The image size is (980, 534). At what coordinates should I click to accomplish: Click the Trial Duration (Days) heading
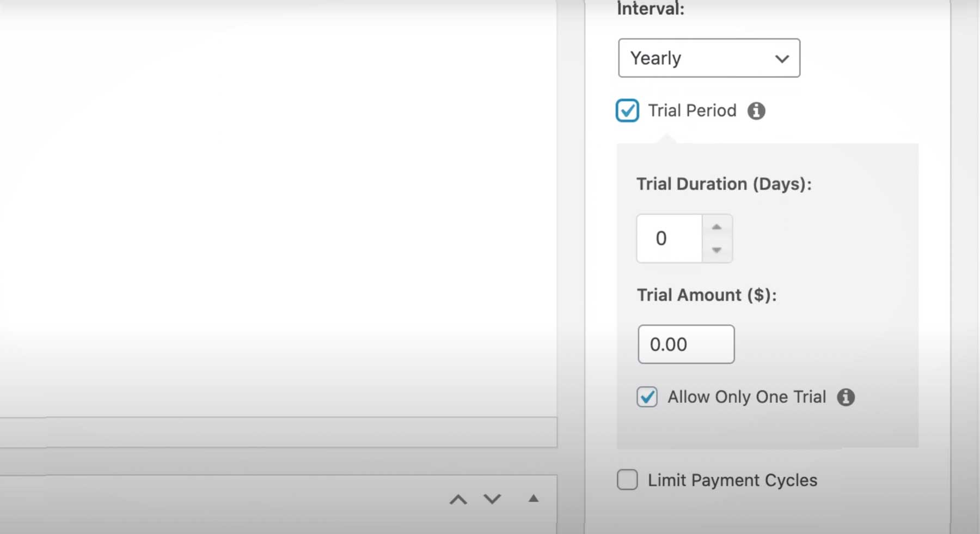point(724,184)
